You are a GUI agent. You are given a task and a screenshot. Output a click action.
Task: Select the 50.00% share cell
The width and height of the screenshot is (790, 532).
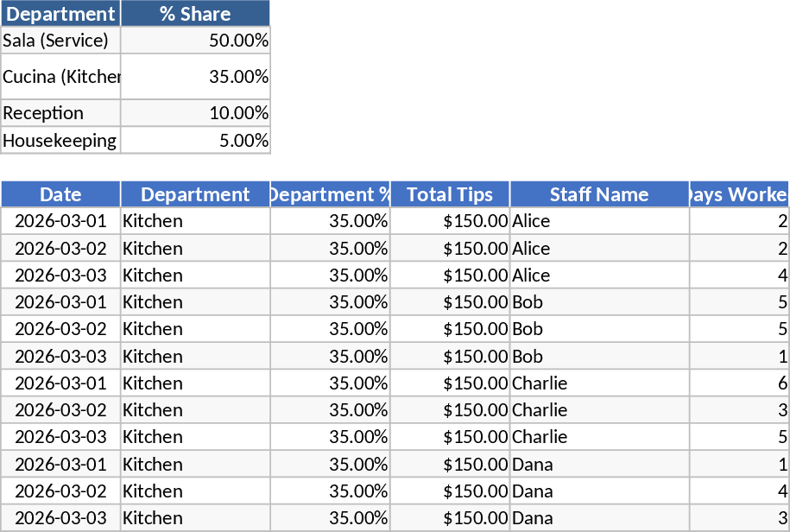click(x=195, y=41)
